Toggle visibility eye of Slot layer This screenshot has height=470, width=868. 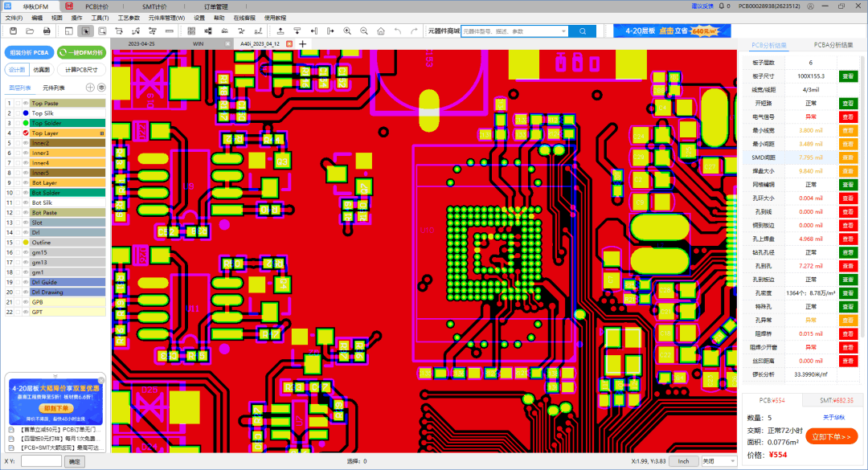(26, 223)
